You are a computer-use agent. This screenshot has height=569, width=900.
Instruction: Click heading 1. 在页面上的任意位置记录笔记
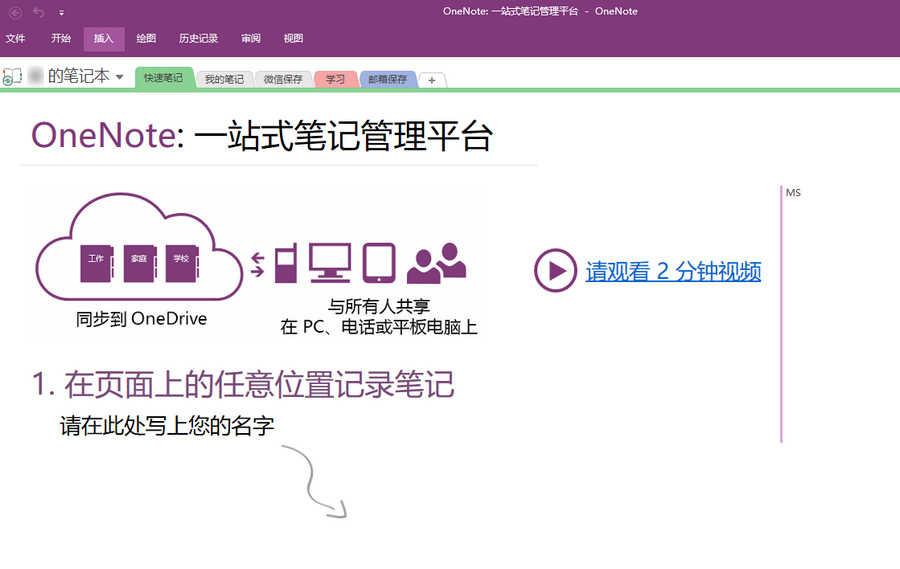(x=243, y=384)
